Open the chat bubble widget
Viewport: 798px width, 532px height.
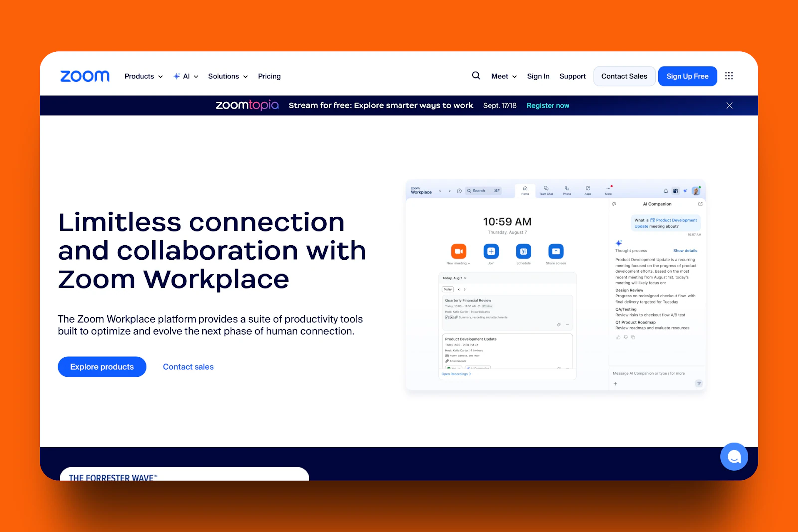tap(734, 457)
